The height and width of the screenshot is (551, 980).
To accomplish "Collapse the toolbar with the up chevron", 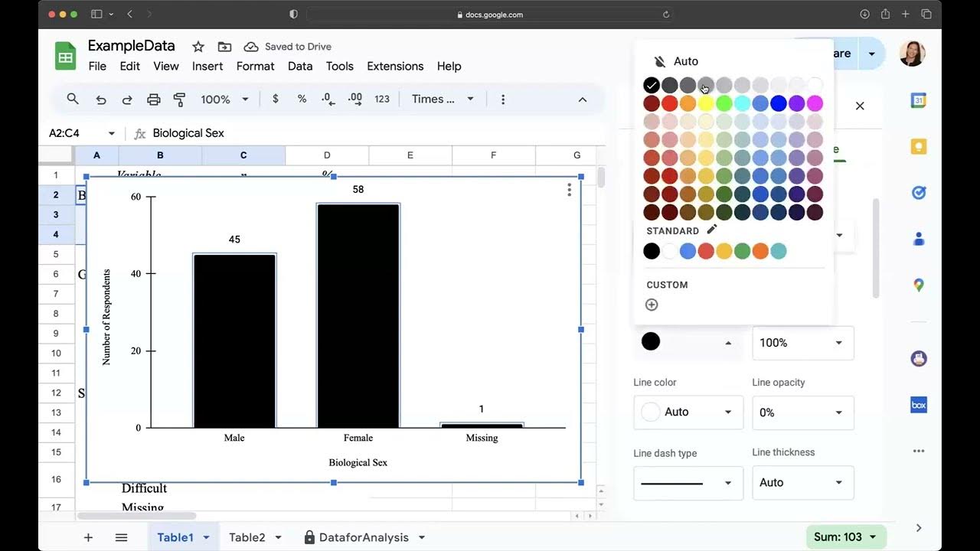I will tap(582, 99).
